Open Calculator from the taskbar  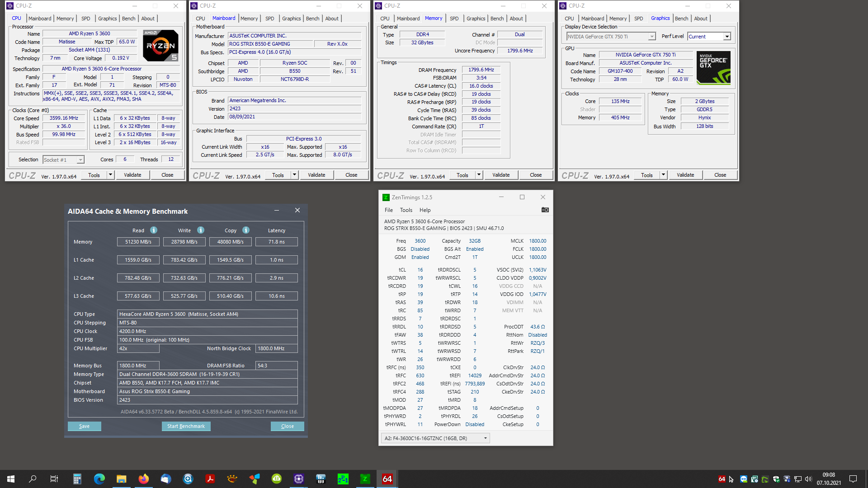(x=77, y=479)
